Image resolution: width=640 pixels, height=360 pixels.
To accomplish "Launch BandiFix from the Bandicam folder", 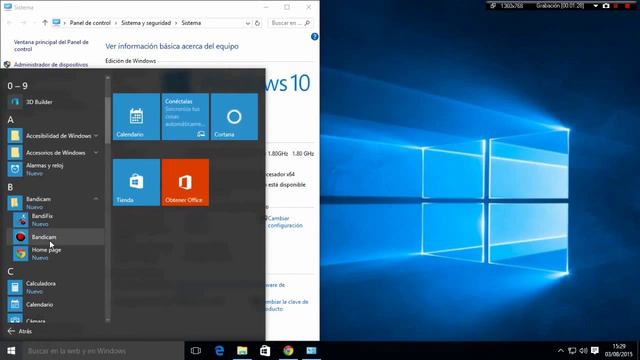I will click(x=57, y=220).
